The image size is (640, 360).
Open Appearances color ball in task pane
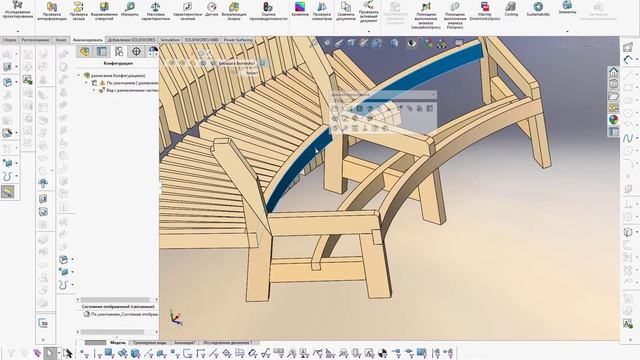click(x=613, y=120)
